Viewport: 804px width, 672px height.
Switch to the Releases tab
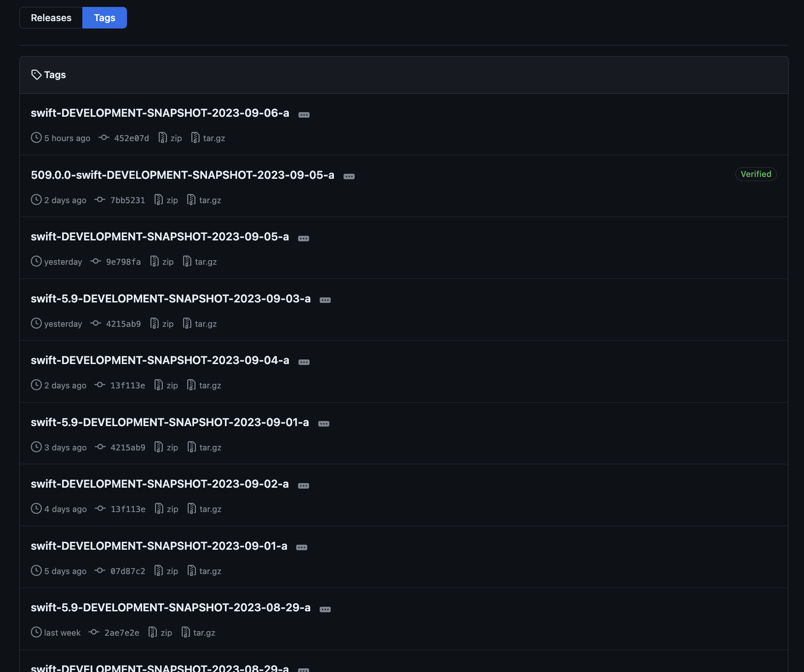51,18
